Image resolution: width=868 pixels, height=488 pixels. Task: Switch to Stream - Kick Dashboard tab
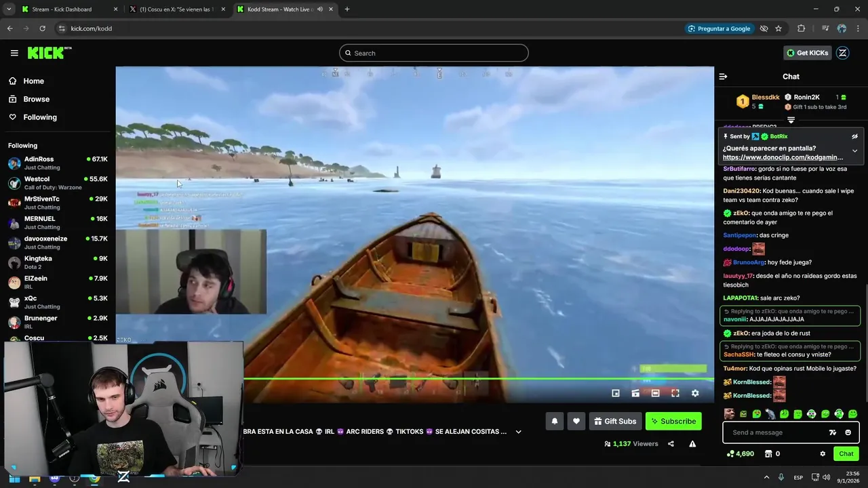click(x=68, y=9)
